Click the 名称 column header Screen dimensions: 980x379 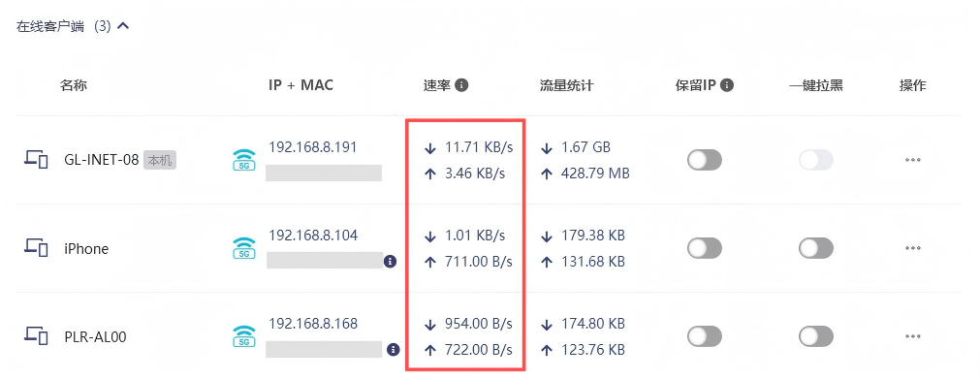74,85
